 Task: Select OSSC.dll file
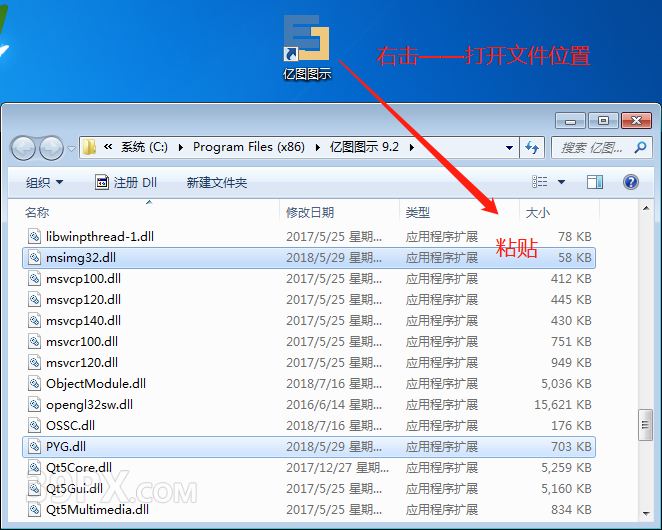coord(309,426)
